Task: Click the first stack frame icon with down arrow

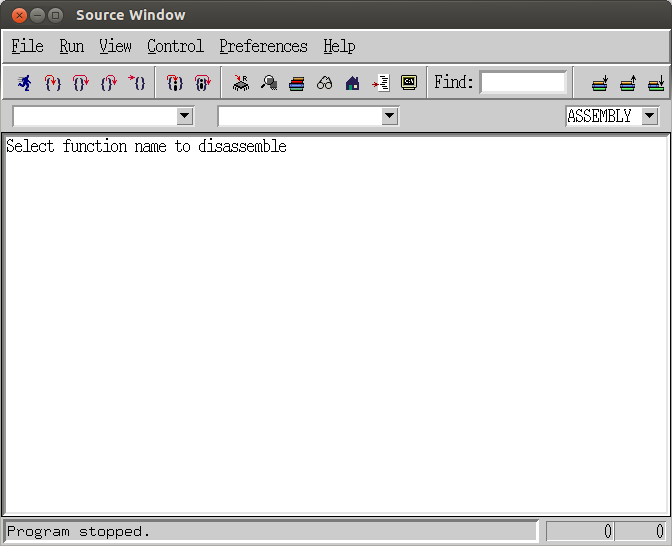Action: [600, 83]
